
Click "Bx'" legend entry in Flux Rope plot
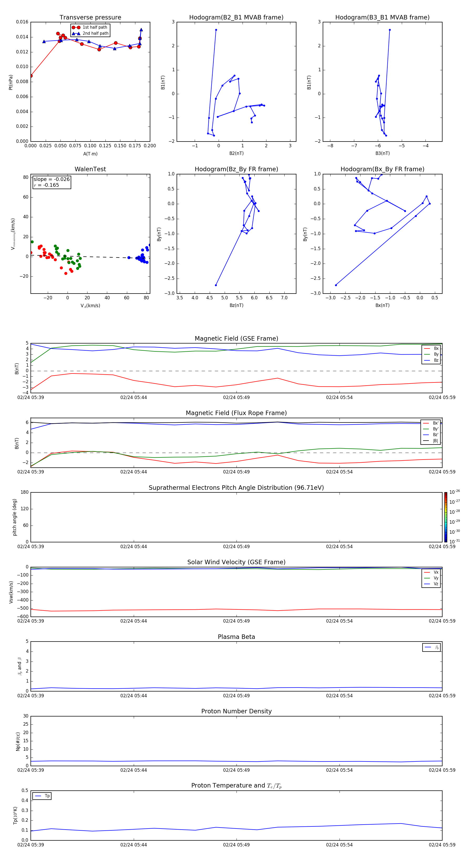431,423
